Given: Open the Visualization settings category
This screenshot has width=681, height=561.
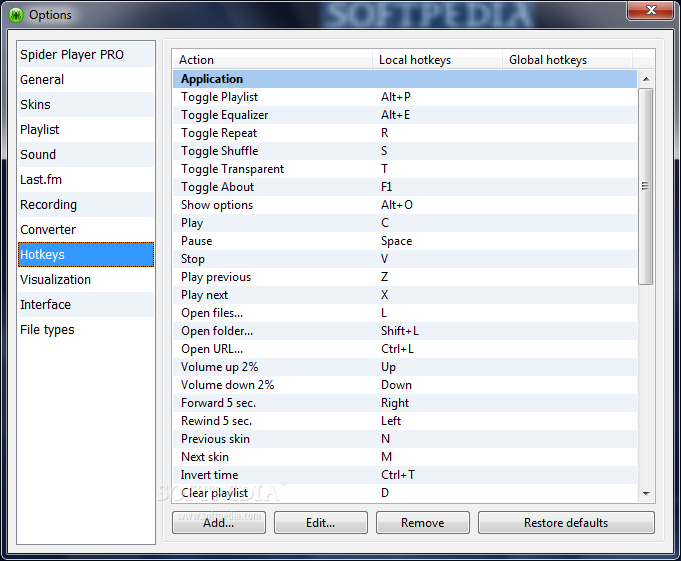Looking at the screenshot, I should click(86, 279).
